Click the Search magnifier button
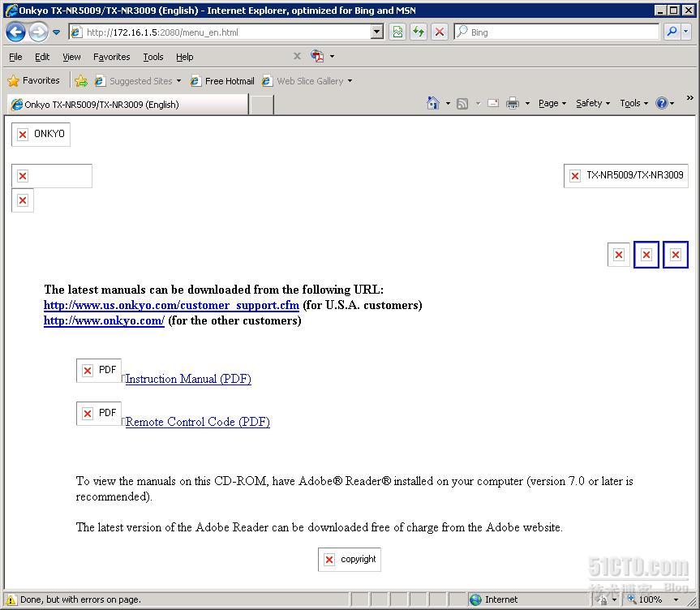The width and height of the screenshot is (700, 610). (671, 32)
